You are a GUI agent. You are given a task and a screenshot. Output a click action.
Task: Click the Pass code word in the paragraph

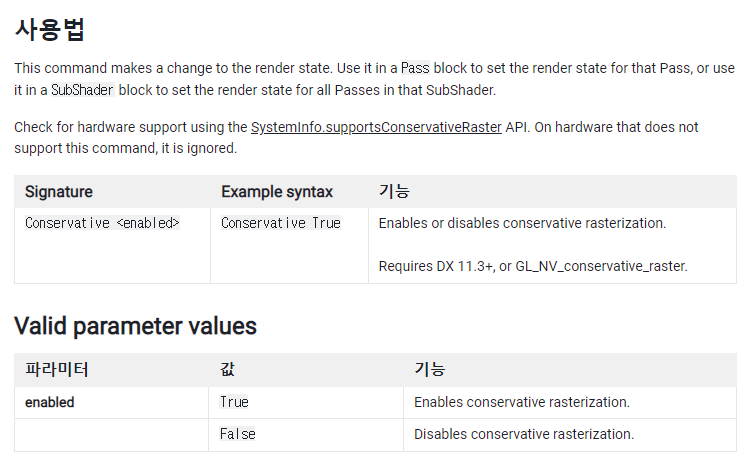(414, 68)
